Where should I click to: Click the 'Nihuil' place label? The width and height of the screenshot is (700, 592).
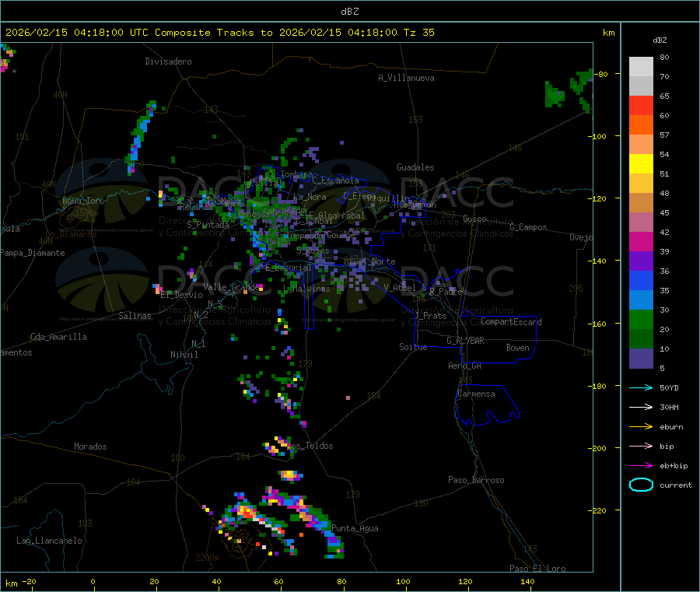pos(184,355)
